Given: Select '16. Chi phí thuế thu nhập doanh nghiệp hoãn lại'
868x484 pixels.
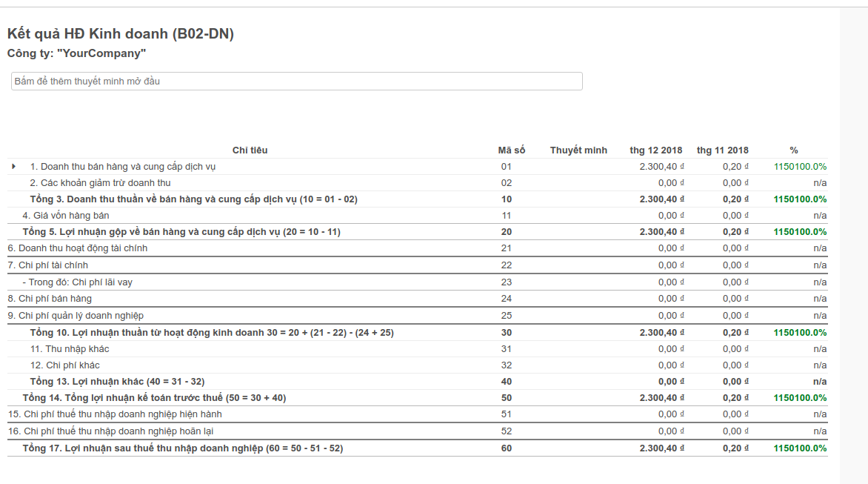Looking at the screenshot, I should click(x=110, y=431).
